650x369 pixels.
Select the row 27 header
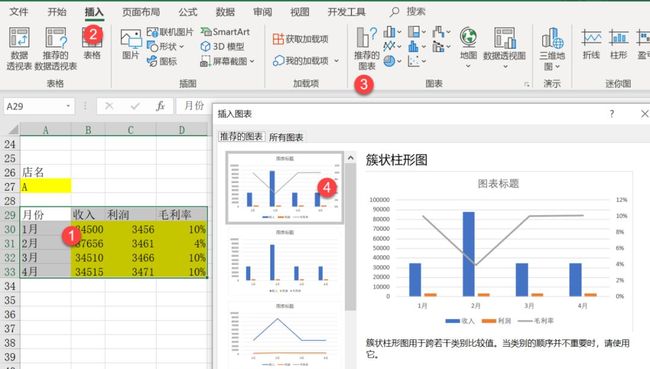click(10, 187)
